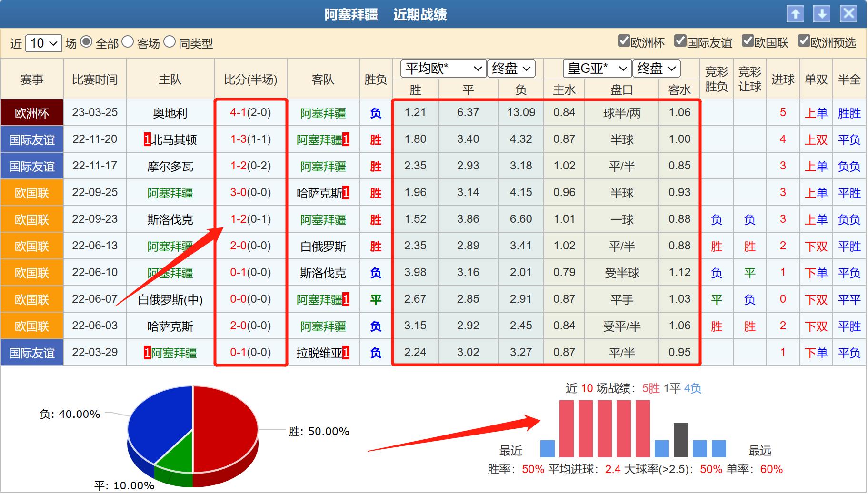Select the 客场 radio button
Image resolution: width=868 pixels, height=494 pixels.
click(x=127, y=43)
